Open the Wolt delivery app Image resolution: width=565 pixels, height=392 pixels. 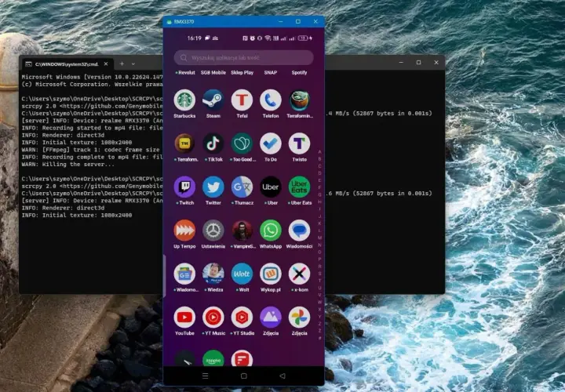click(242, 274)
